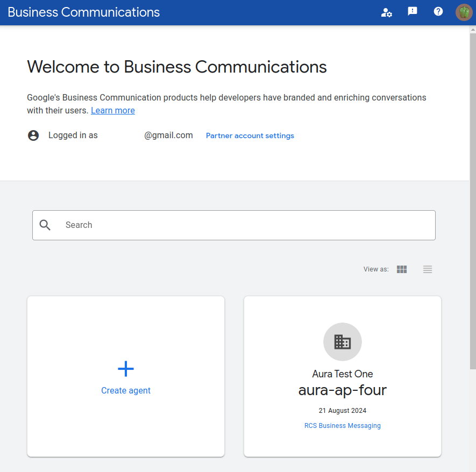Click the search magnifier icon
The height and width of the screenshot is (472, 476).
45,225
